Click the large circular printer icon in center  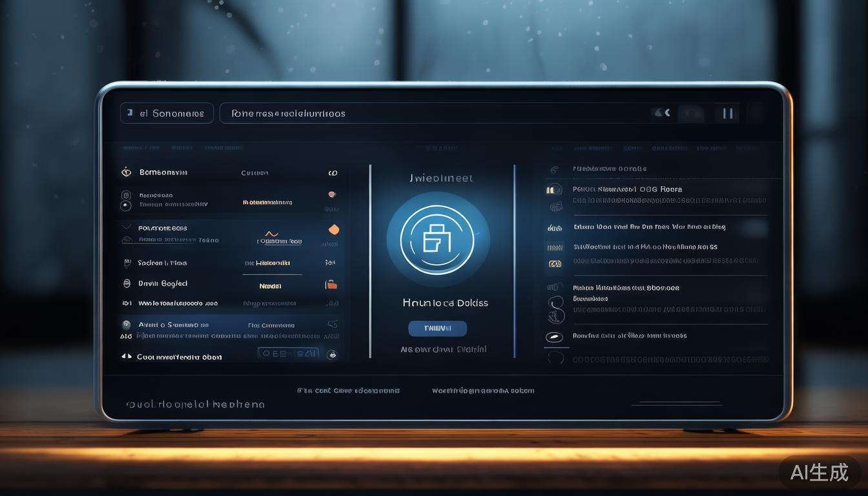(437, 240)
